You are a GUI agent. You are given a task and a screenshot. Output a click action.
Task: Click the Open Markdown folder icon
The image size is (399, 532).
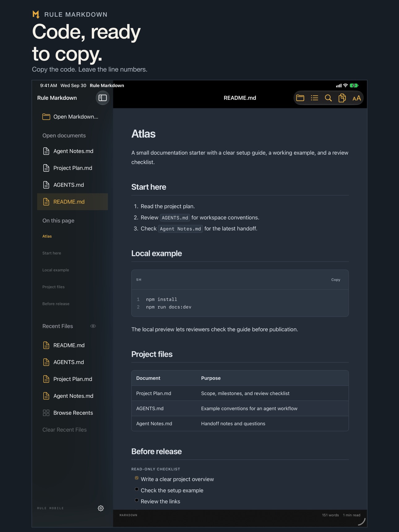(x=46, y=117)
